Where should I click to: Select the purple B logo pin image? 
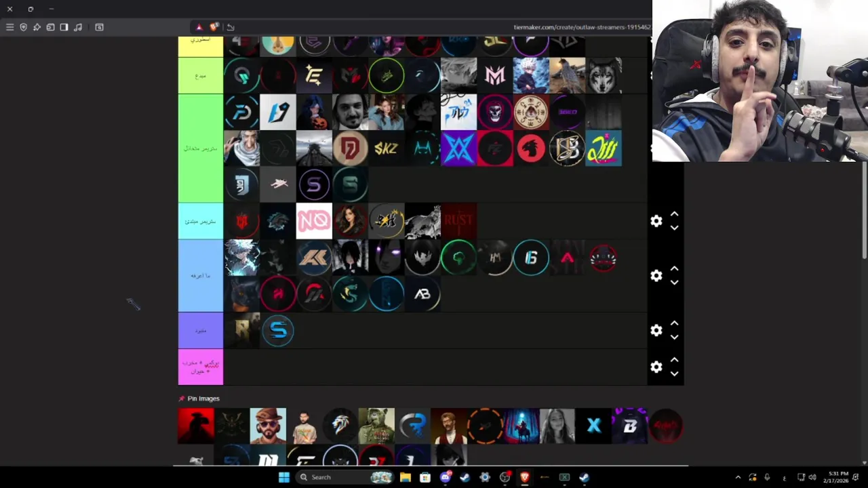pyautogui.click(x=630, y=426)
